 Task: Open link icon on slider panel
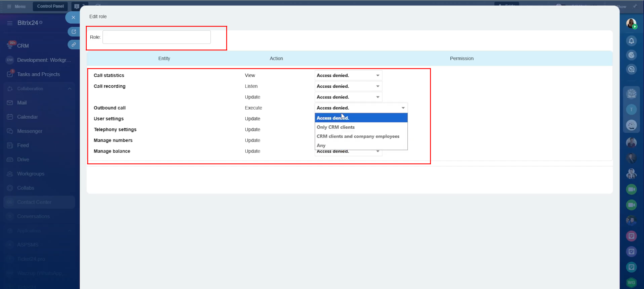(74, 44)
